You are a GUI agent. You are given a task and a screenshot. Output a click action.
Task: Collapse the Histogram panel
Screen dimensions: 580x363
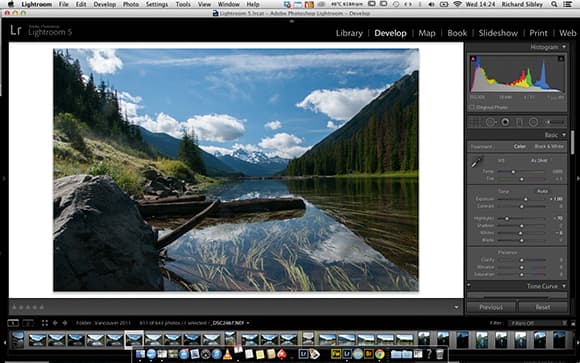tap(564, 47)
